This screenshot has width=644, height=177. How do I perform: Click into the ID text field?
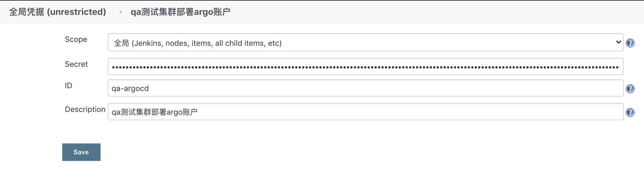pos(365,88)
